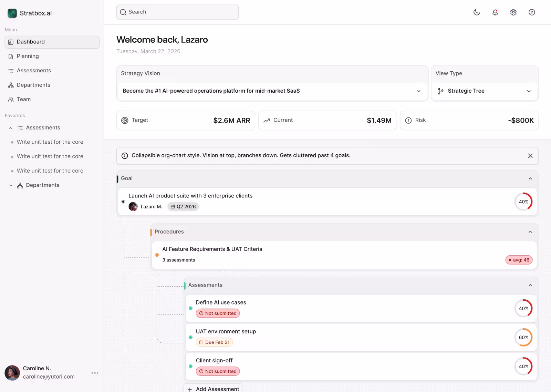Dismiss the org-chart info banner

coord(530,156)
